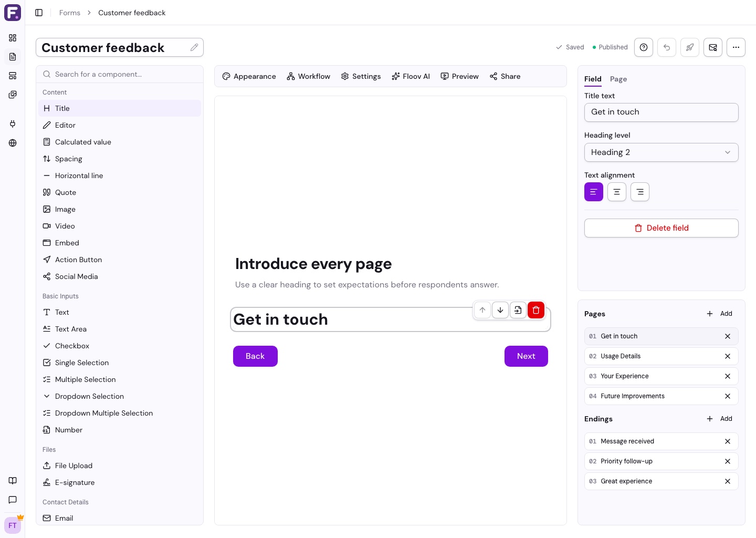Remove the Priority follow-up ending
Image resolution: width=756 pixels, height=538 pixels.
[x=728, y=461]
